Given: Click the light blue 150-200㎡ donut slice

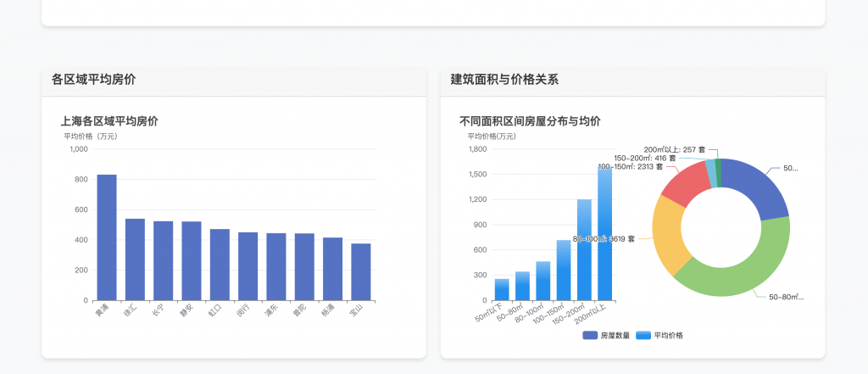Looking at the screenshot, I should pyautogui.click(x=710, y=173).
